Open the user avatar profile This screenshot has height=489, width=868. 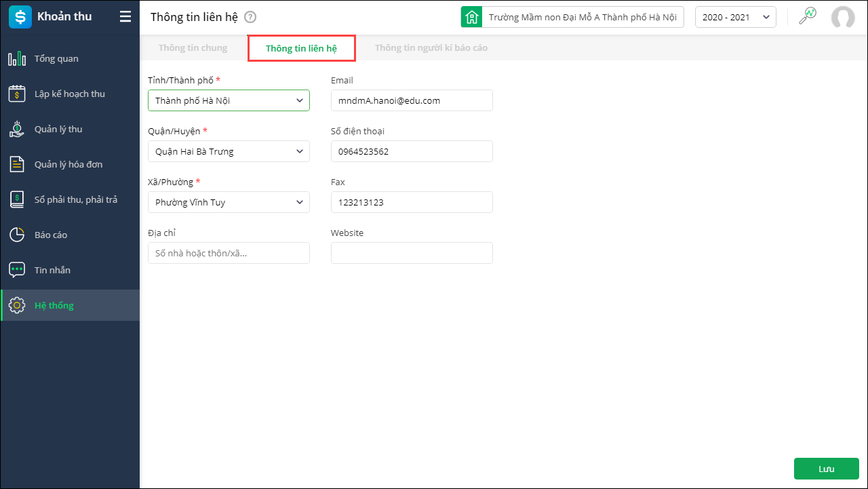[843, 18]
